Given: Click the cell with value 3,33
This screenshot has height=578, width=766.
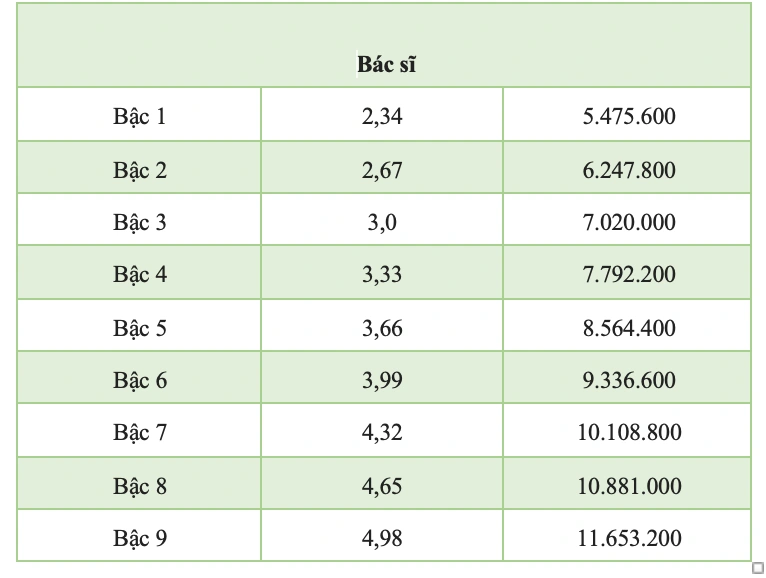Looking at the screenshot, I should (x=382, y=274).
